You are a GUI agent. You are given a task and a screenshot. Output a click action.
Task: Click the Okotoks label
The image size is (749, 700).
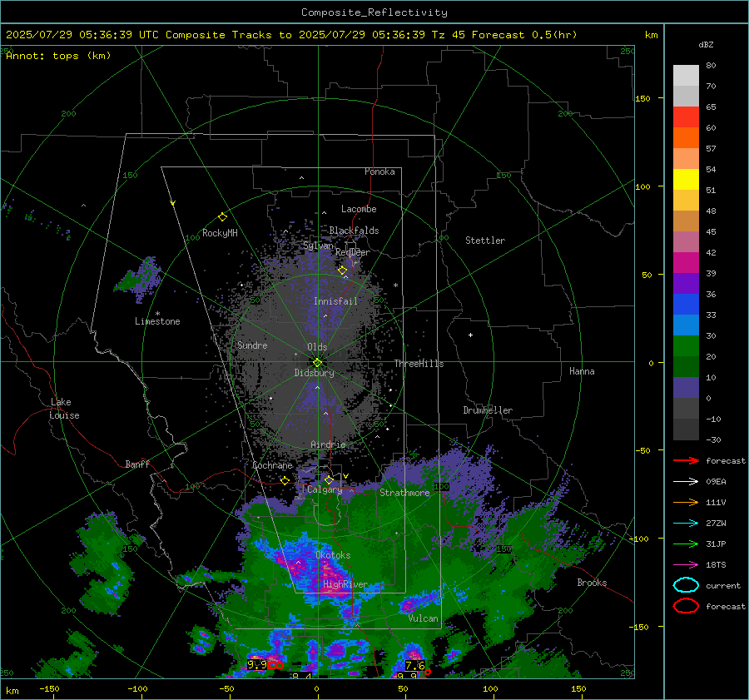point(333,555)
